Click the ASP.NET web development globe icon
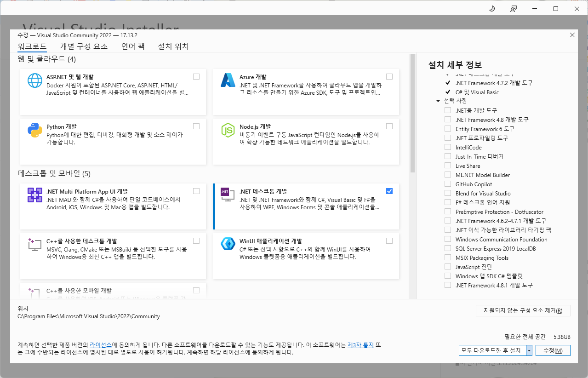588x378 pixels. (35, 80)
